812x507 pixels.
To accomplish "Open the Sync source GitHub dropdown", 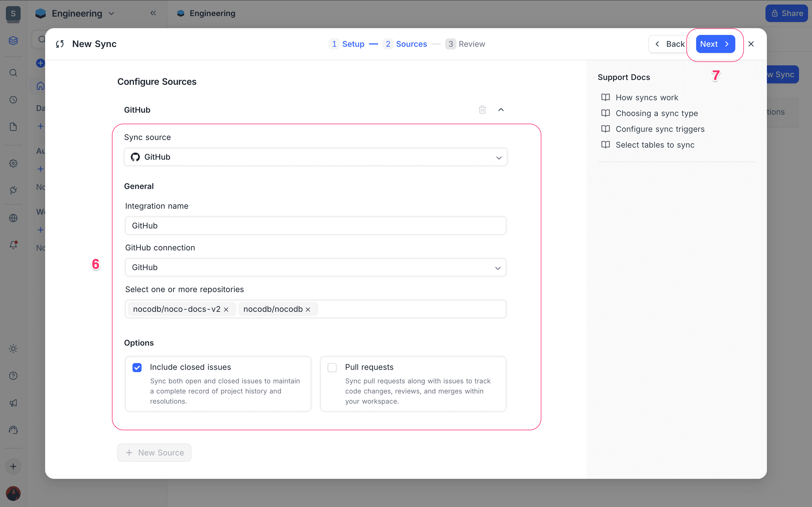I will click(315, 157).
